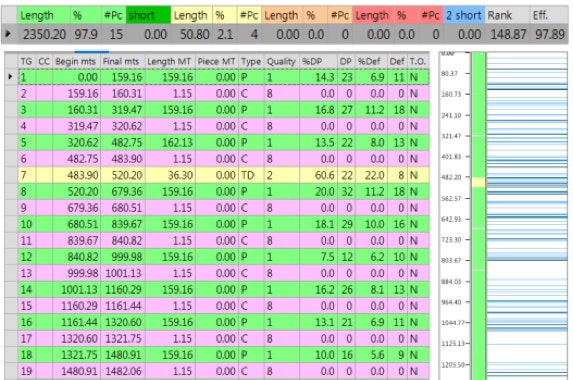Click the 'Rank' summary header
The width and height of the screenshot is (573, 380).
(x=508, y=15)
